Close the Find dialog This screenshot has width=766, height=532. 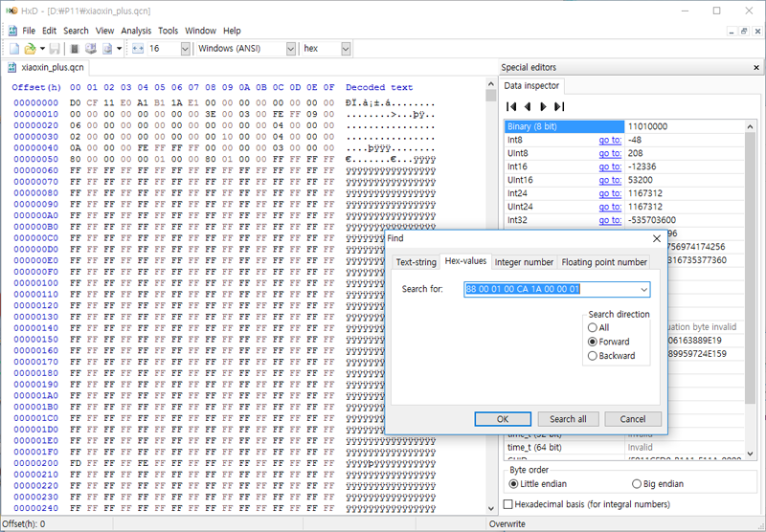657,238
